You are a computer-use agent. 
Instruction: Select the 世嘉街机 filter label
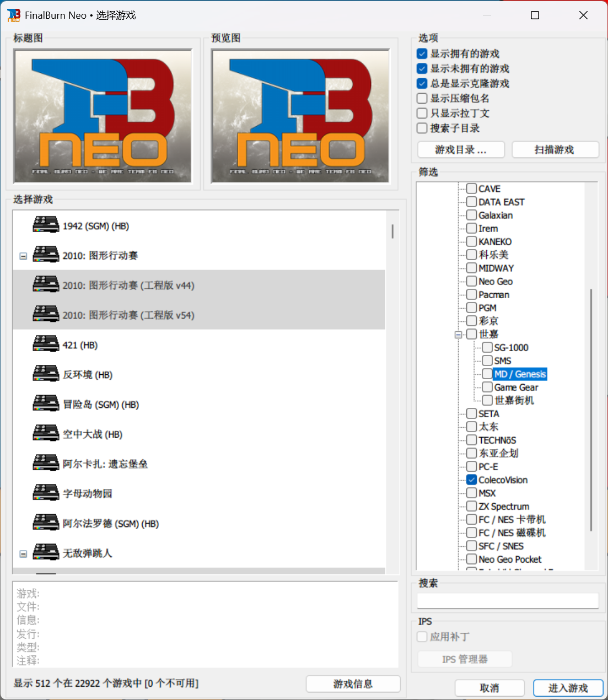coord(514,400)
